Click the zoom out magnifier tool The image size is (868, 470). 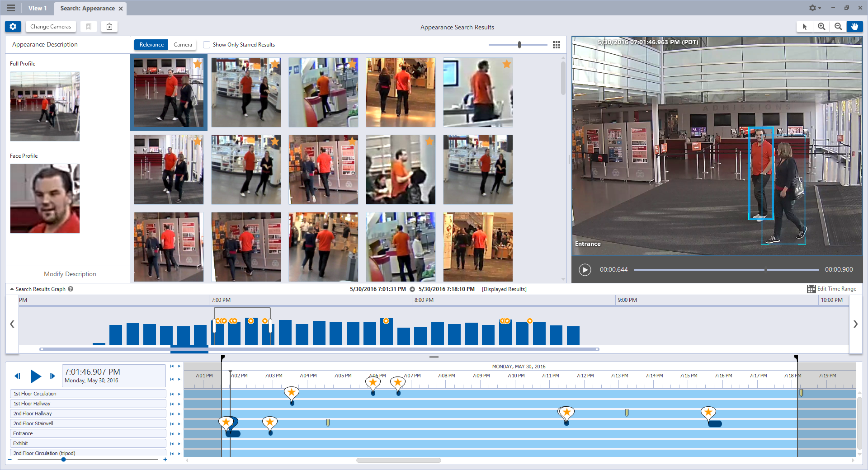point(838,27)
